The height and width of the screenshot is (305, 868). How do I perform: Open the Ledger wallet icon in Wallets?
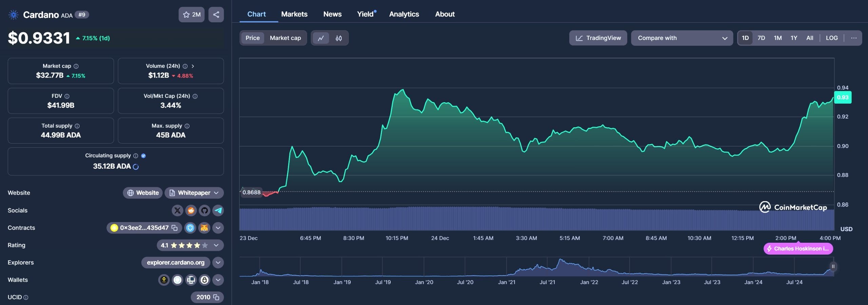(x=191, y=280)
